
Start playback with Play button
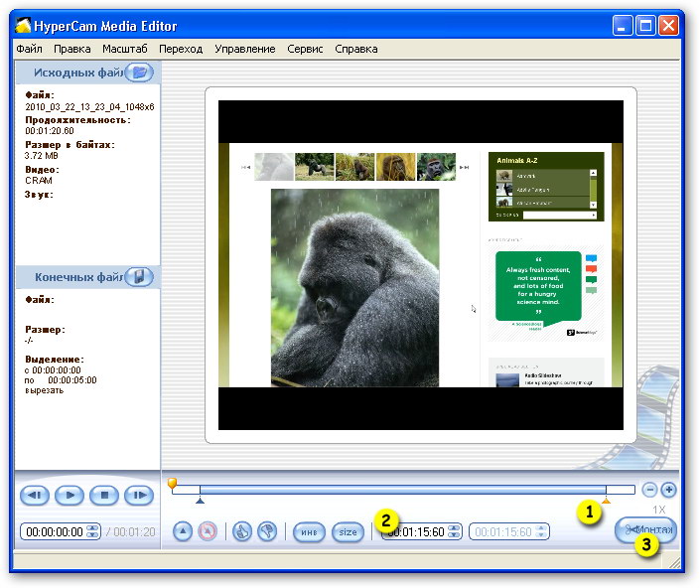tap(70, 496)
